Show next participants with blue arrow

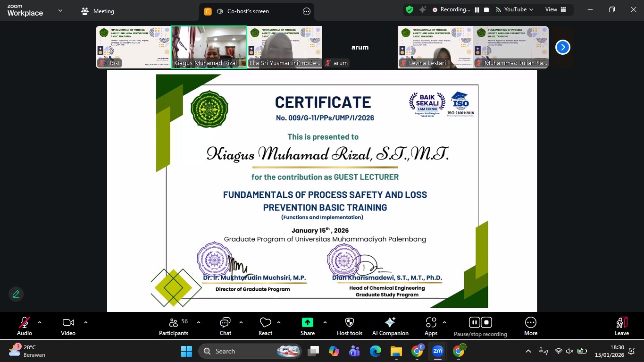[562, 47]
